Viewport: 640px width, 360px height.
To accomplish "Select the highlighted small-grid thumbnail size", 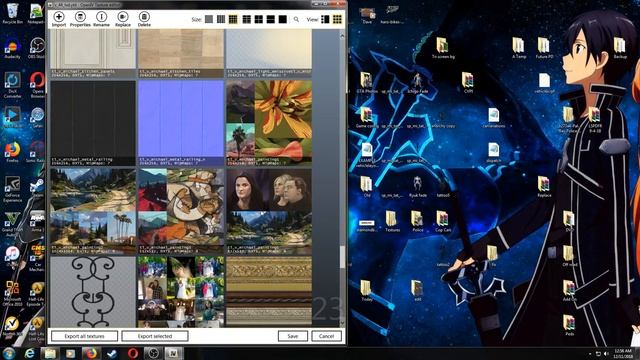I will point(233,19).
